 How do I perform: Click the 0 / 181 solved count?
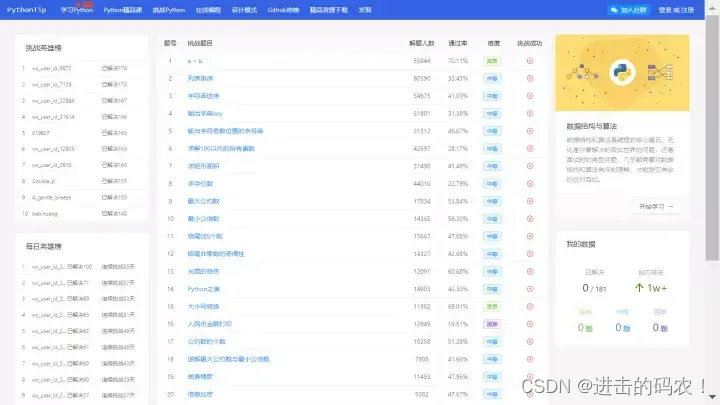point(594,288)
